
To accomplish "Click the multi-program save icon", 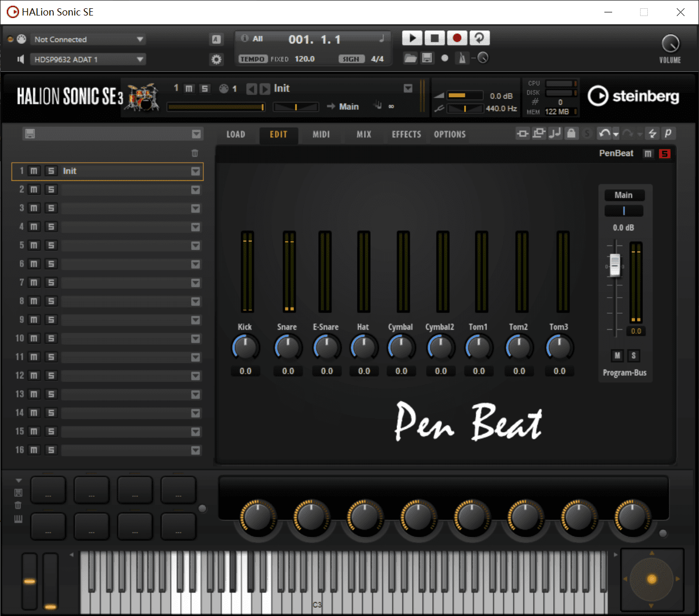I will click(x=30, y=134).
